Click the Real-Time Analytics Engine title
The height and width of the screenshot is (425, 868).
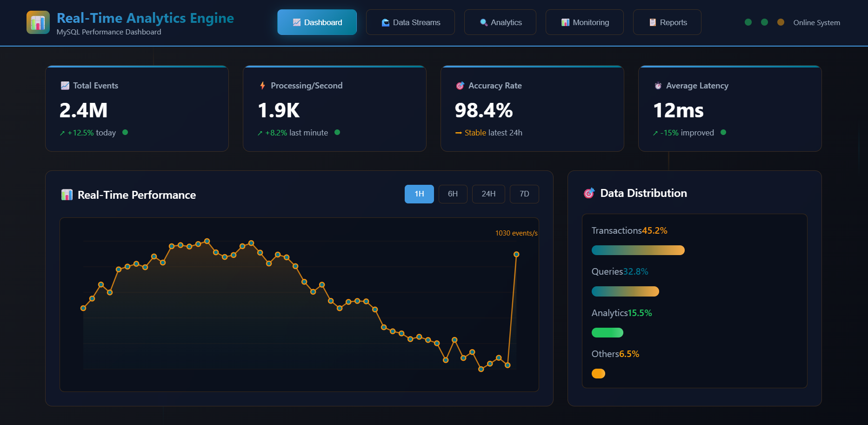pos(145,18)
